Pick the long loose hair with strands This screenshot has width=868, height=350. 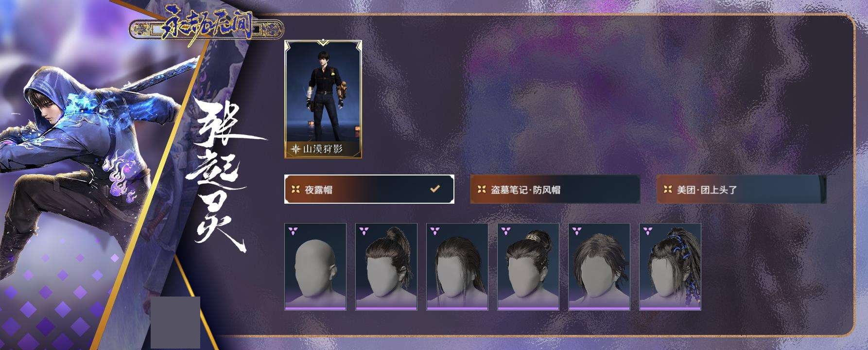[x=457, y=267]
